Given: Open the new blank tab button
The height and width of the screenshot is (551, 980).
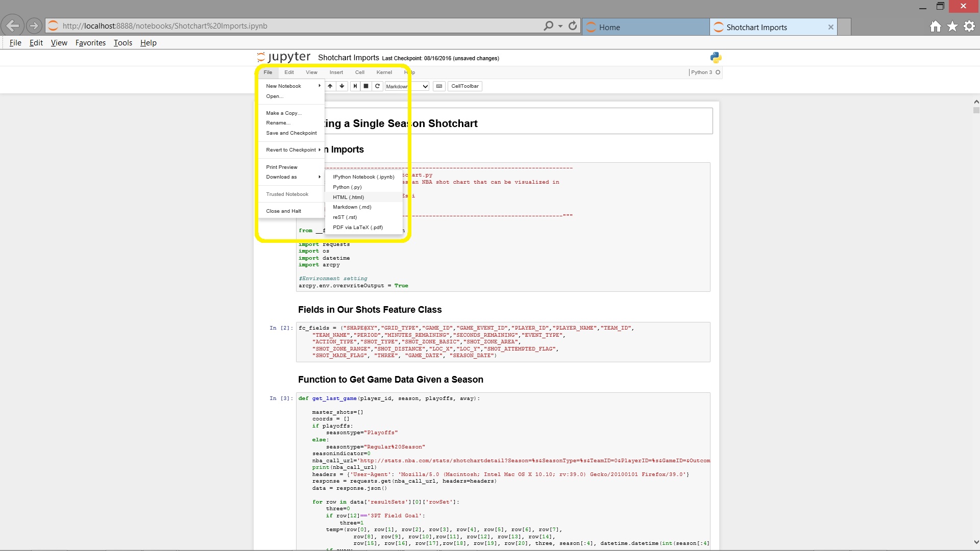Looking at the screenshot, I should pos(845,27).
